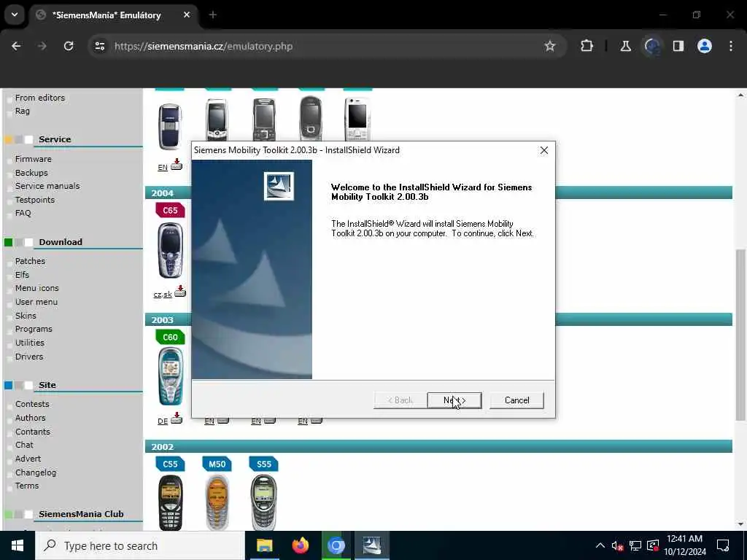
Task: Open the Drivers link
Action: [29, 357]
